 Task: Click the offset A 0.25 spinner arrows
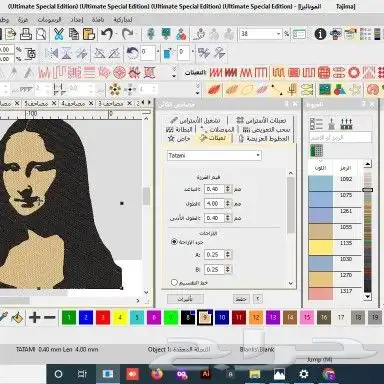[x=228, y=255]
